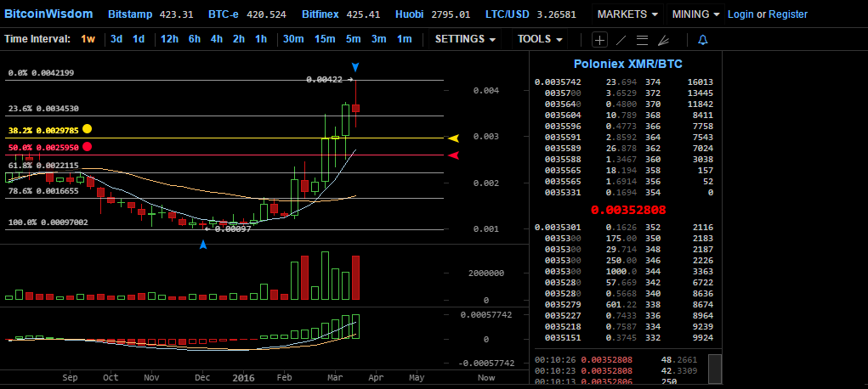Viewport: 868px width, 389px height.
Task: Select the Fibonacci fan drawing tool
Action: pyautogui.click(x=663, y=39)
